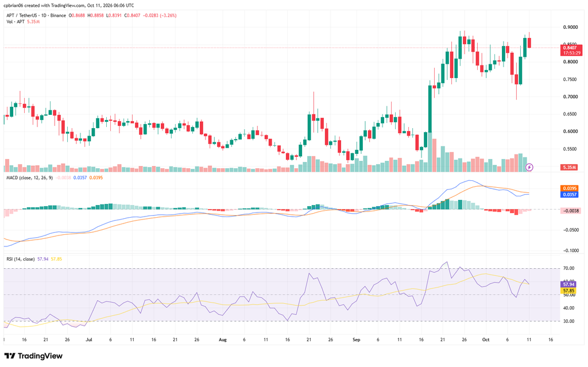Click the 0.7500 price axis label
Image resolution: width=588 pixels, height=367 pixels.
pos(570,80)
